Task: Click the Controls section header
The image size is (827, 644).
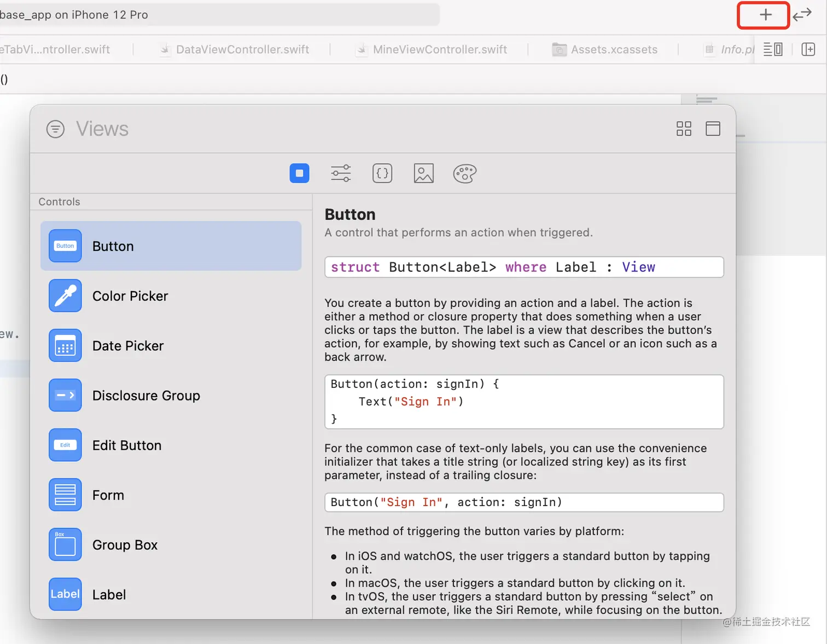Action: click(x=59, y=202)
